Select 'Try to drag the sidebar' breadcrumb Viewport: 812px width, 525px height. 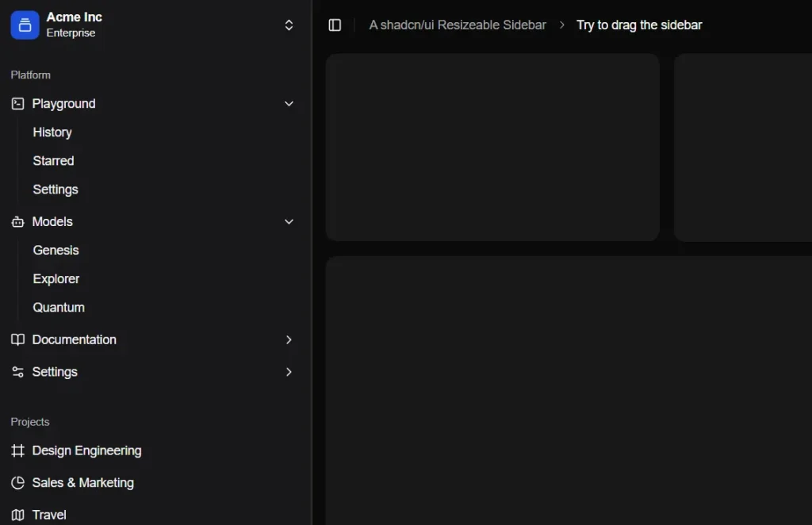[639, 25]
